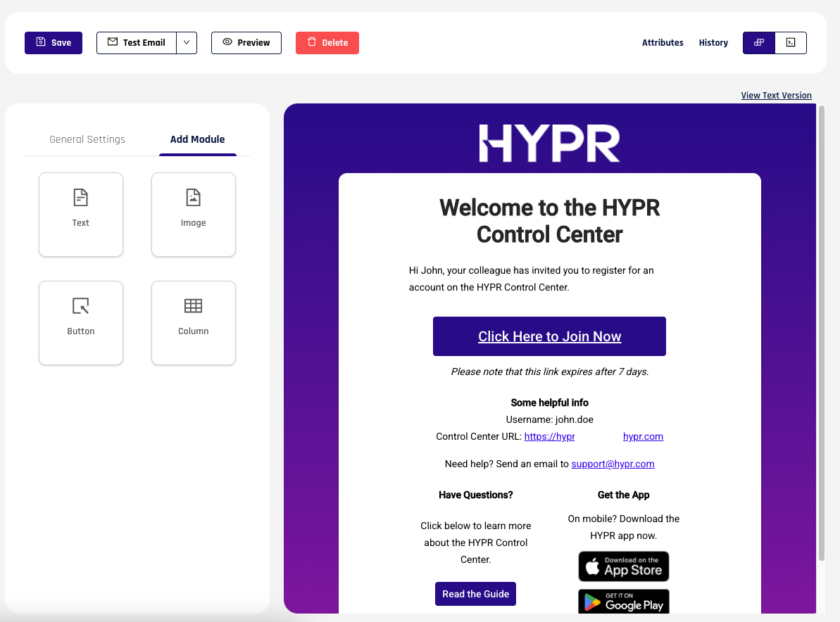Viewport: 840px width, 622px height.
Task: Send a Test Email
Action: [x=137, y=43]
